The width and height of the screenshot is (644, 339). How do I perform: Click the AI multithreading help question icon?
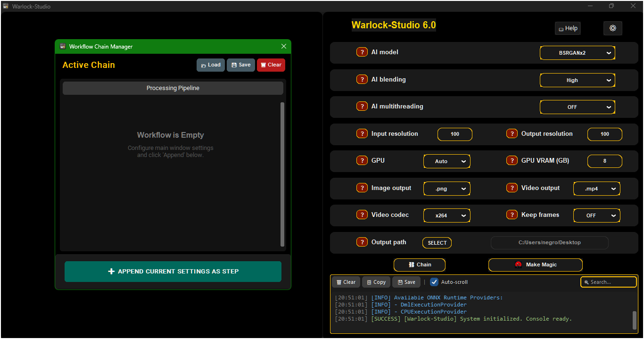coord(362,107)
